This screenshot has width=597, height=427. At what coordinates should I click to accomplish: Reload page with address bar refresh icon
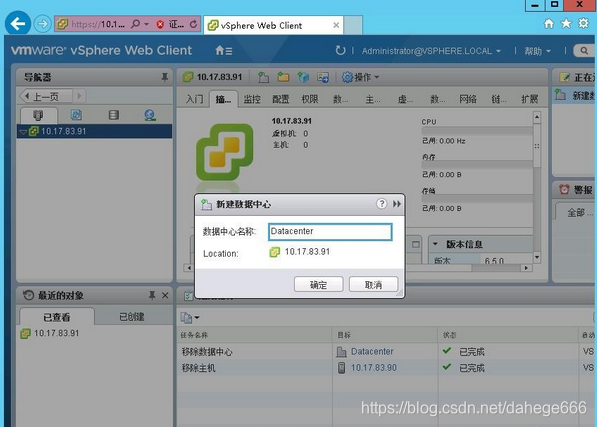click(x=193, y=24)
